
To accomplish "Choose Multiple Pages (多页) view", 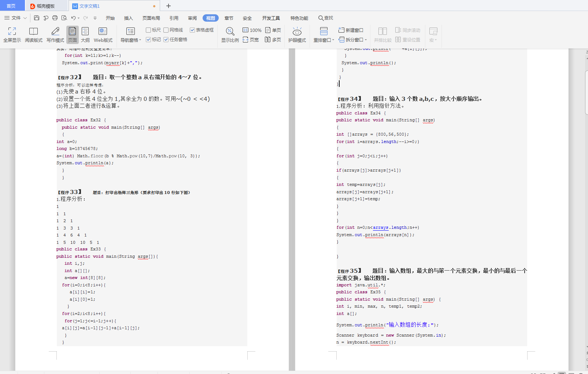I will click(273, 40).
